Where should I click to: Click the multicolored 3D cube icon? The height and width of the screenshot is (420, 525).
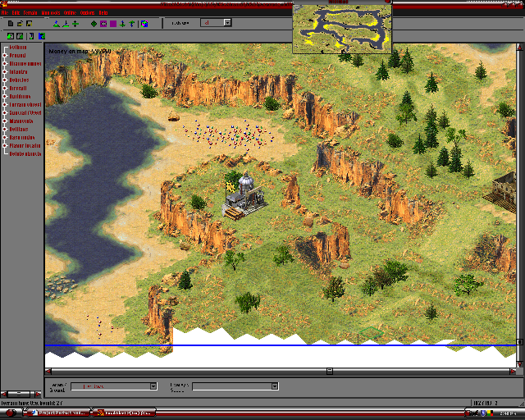144,24
